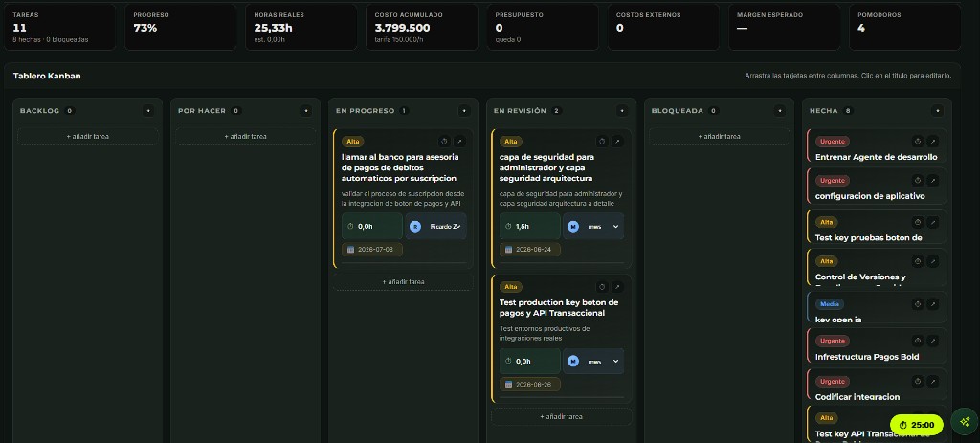Start timer on 'Entrenar Agente de desarrollo' card

coord(918,142)
